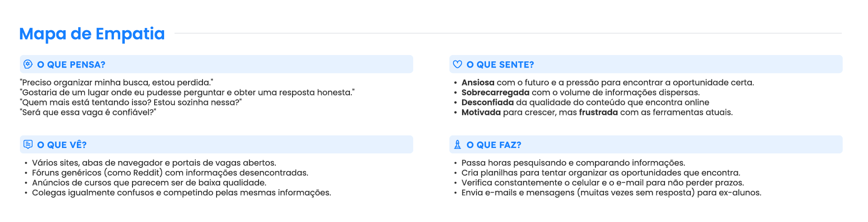
Task: Click the Mapa de Empatia title
Action: [92, 34]
